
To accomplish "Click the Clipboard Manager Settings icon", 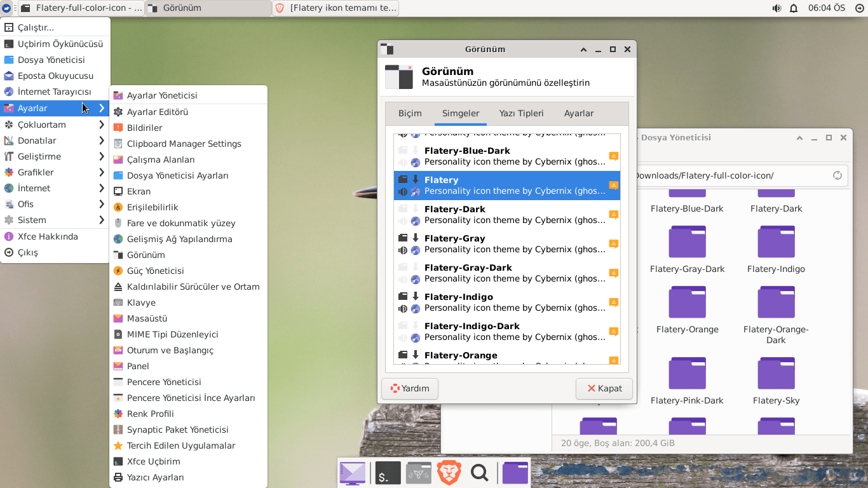I will [x=118, y=144].
